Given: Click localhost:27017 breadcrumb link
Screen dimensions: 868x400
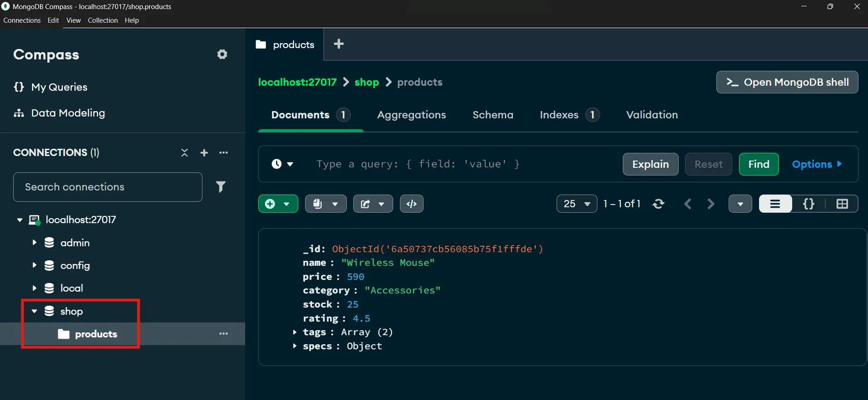Looking at the screenshot, I should coord(297,82).
